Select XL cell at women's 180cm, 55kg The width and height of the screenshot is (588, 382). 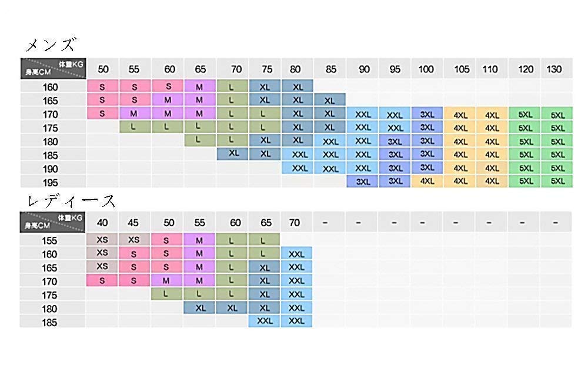(199, 307)
